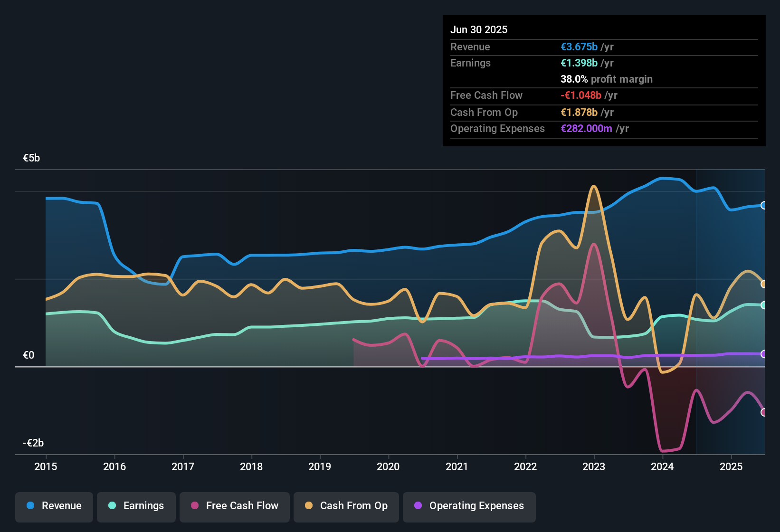Select the blue Revenue dot icon in legend
The height and width of the screenshot is (532, 780).
click(30, 506)
